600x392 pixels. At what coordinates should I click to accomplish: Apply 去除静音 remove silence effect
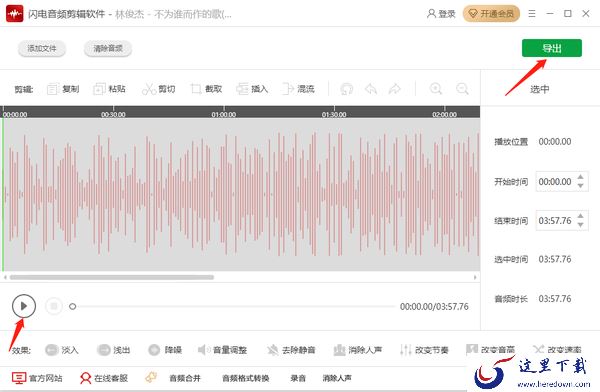click(291, 350)
